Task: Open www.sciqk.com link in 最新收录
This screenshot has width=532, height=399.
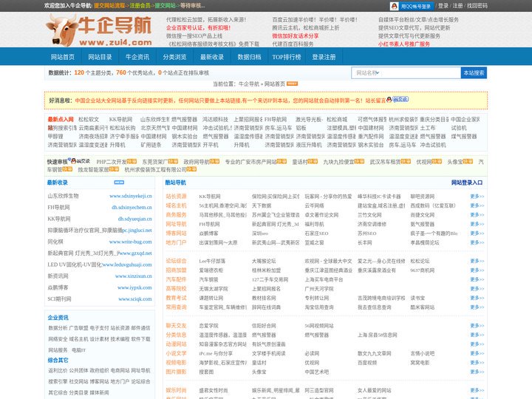Action: 135,299
